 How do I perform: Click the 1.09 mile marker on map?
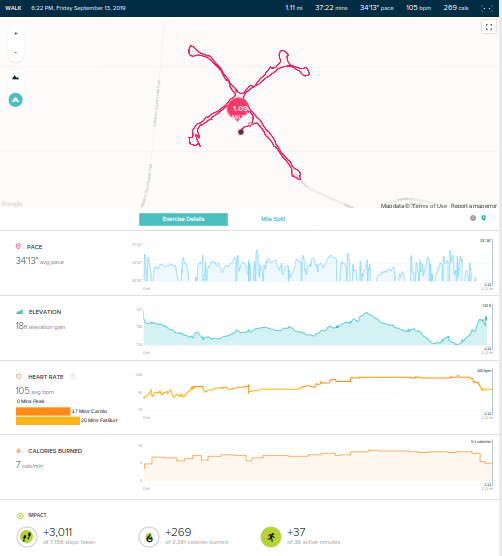[239, 110]
